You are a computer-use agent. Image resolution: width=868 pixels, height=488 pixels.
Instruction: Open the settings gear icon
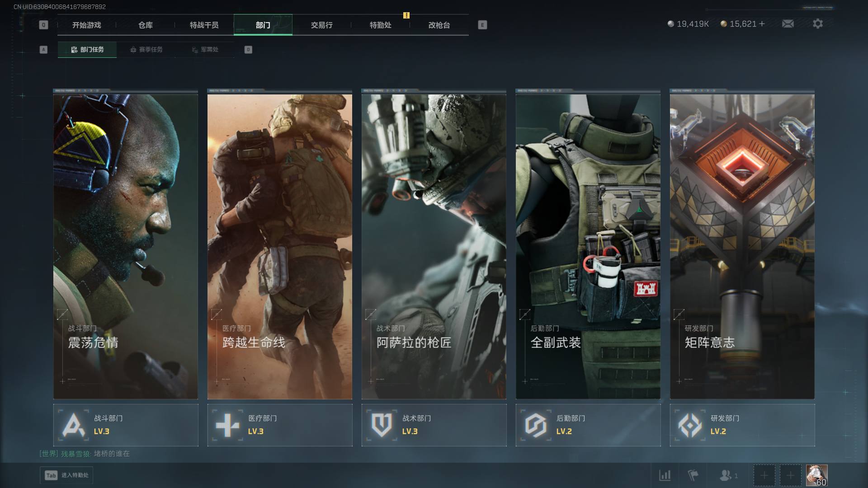pyautogui.click(x=817, y=24)
